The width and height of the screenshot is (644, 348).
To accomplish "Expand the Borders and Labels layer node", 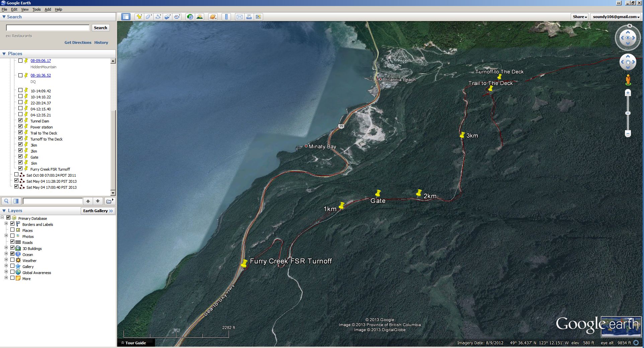I will pos(6,224).
